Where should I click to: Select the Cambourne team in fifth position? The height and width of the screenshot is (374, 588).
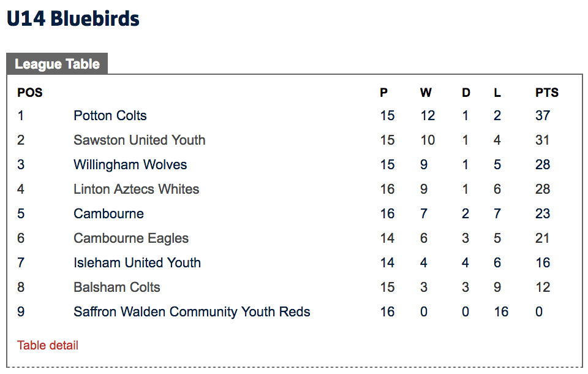click(108, 213)
